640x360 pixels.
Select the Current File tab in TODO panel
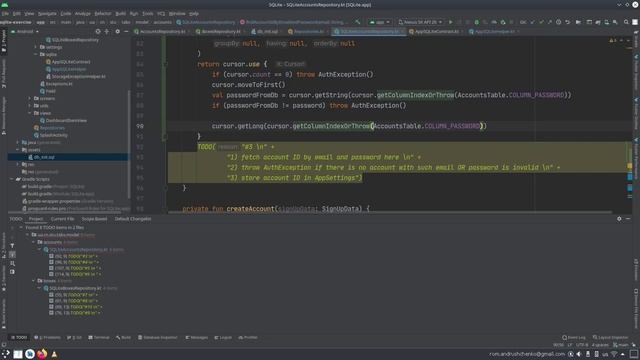(x=62, y=219)
